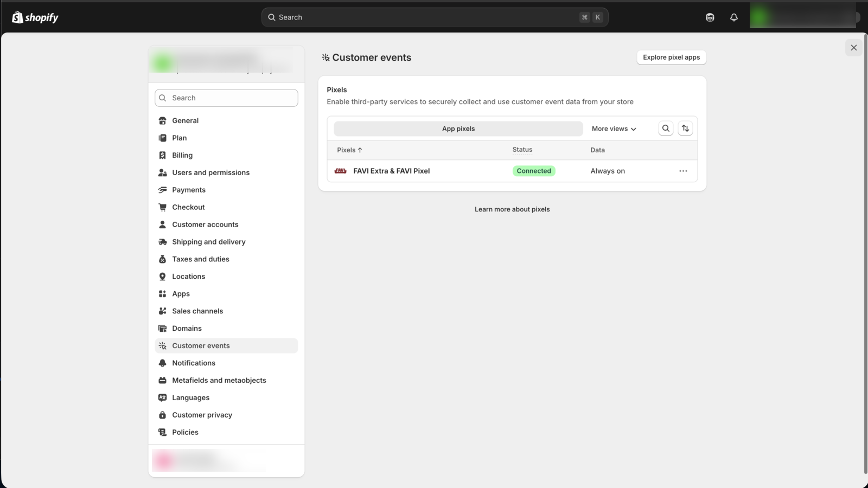
Task: Click the Apps grid icon in sidebar
Action: [x=162, y=294]
